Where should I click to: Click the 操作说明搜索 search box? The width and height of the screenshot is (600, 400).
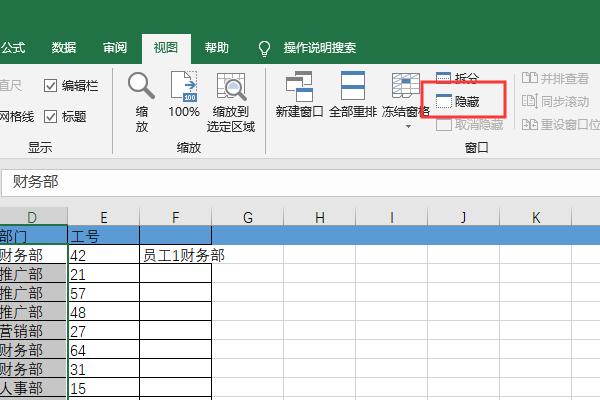tap(320, 48)
